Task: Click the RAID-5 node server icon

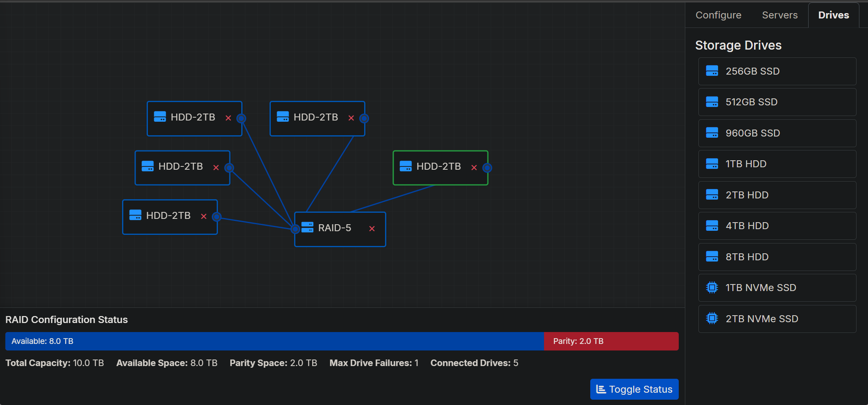Action: 307,228
